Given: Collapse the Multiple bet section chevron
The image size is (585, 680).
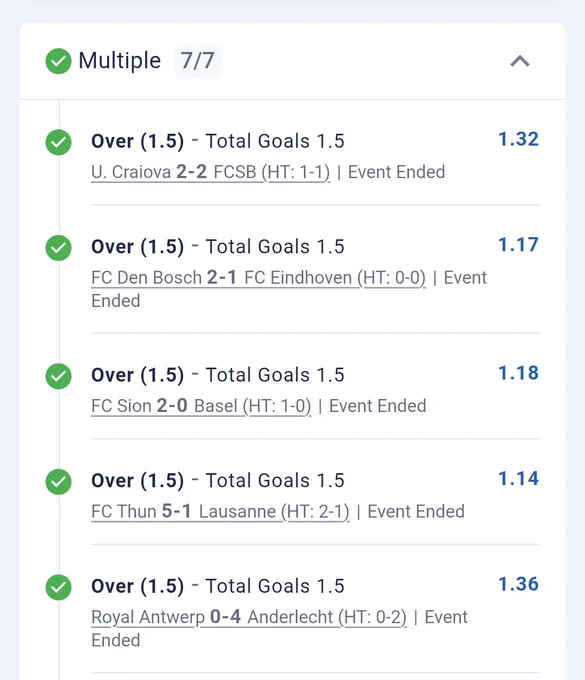Looking at the screenshot, I should pos(520,61).
